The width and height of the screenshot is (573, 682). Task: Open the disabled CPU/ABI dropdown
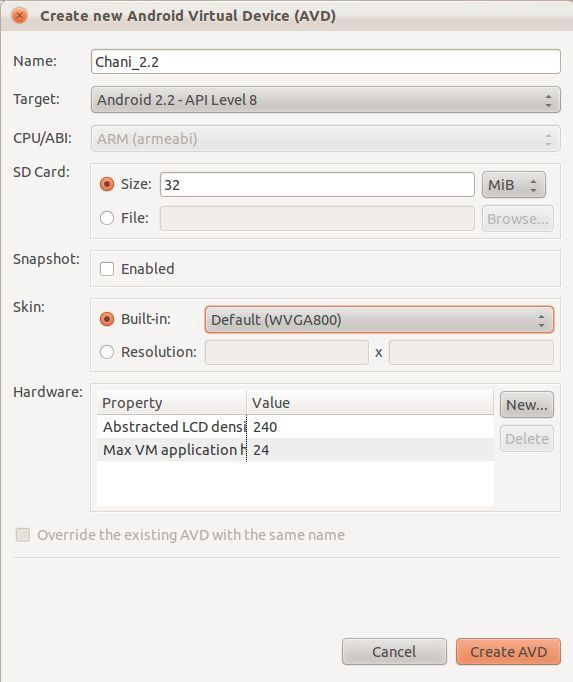(x=325, y=139)
